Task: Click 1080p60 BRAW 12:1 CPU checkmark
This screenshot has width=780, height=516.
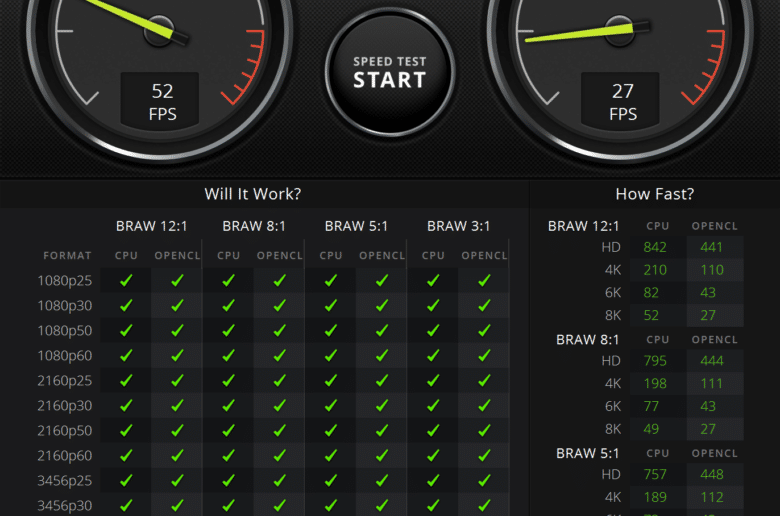Action: (x=126, y=355)
